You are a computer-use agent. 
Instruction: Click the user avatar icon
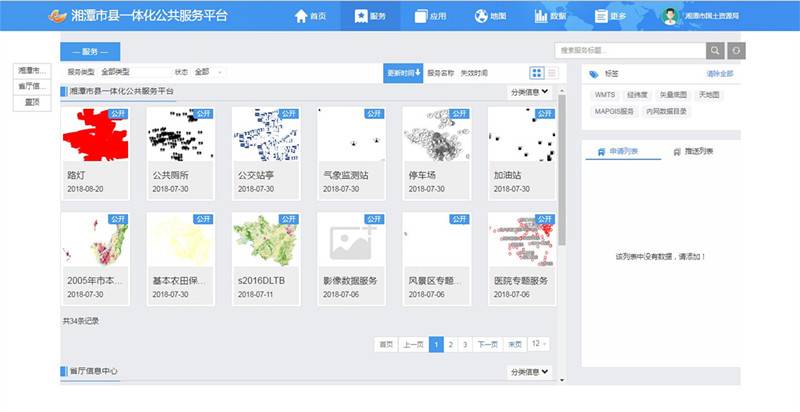670,16
